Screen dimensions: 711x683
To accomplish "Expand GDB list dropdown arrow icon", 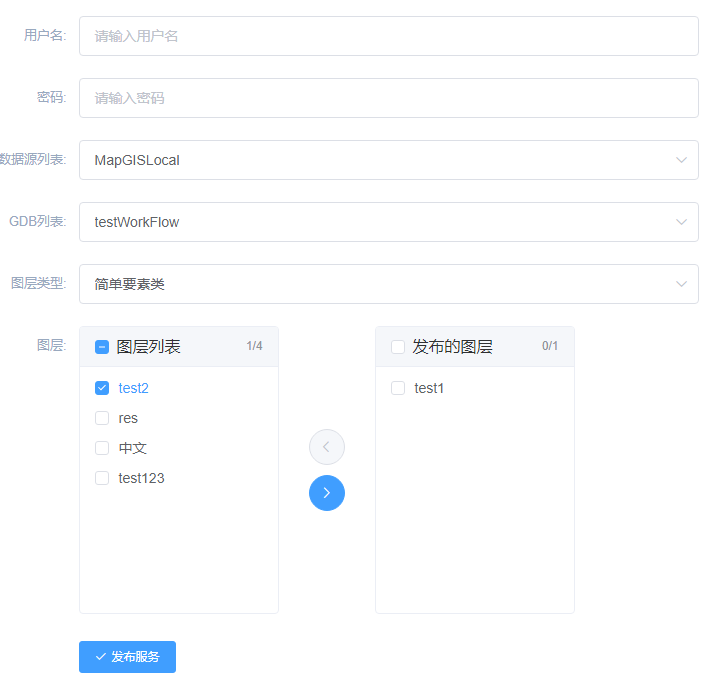I will (x=681, y=222).
